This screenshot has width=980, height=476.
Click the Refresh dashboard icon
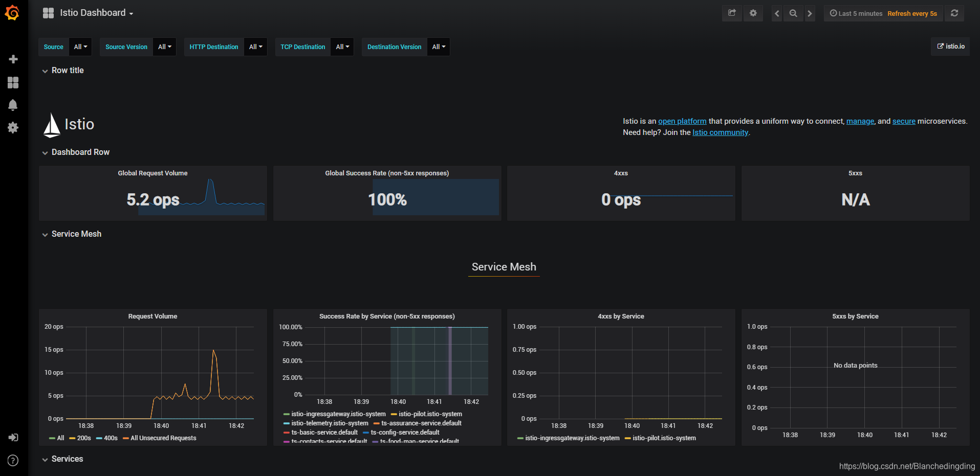point(954,13)
